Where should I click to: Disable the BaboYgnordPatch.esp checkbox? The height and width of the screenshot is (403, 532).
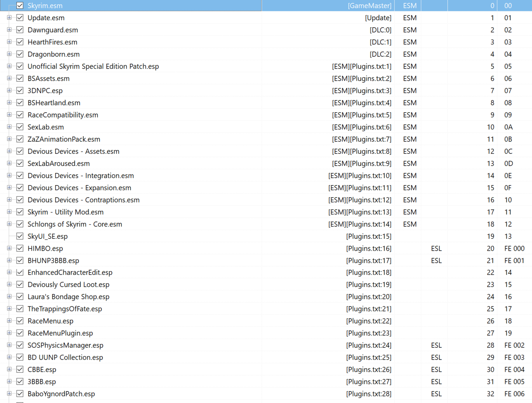point(20,394)
